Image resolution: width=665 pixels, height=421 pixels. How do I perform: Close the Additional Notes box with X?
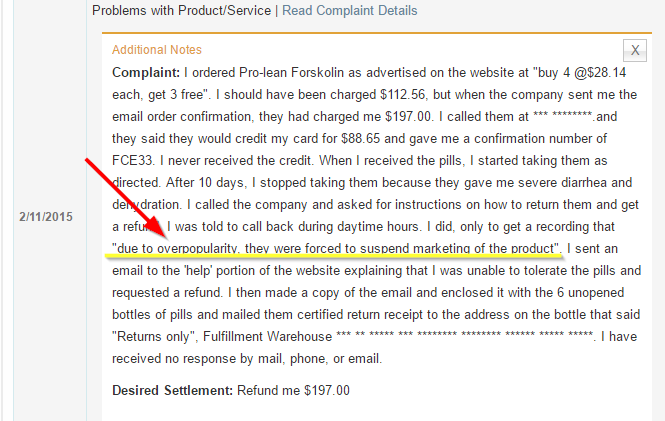pyautogui.click(x=635, y=49)
